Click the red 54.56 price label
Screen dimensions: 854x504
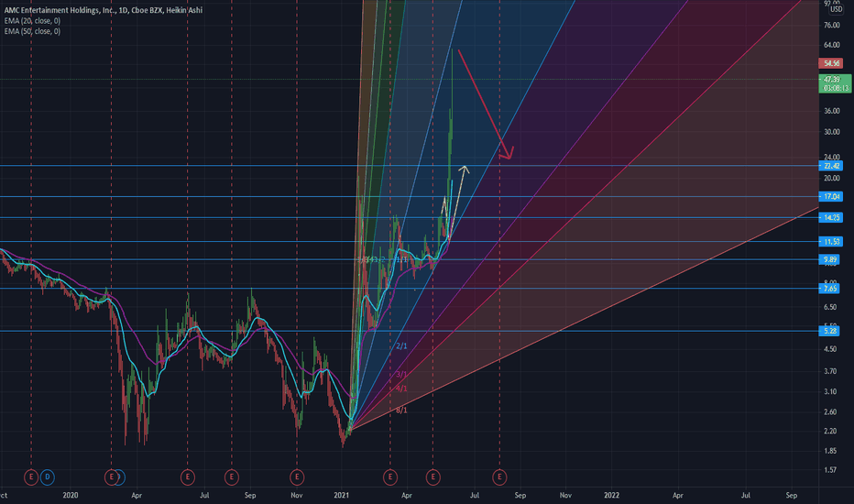pos(831,64)
